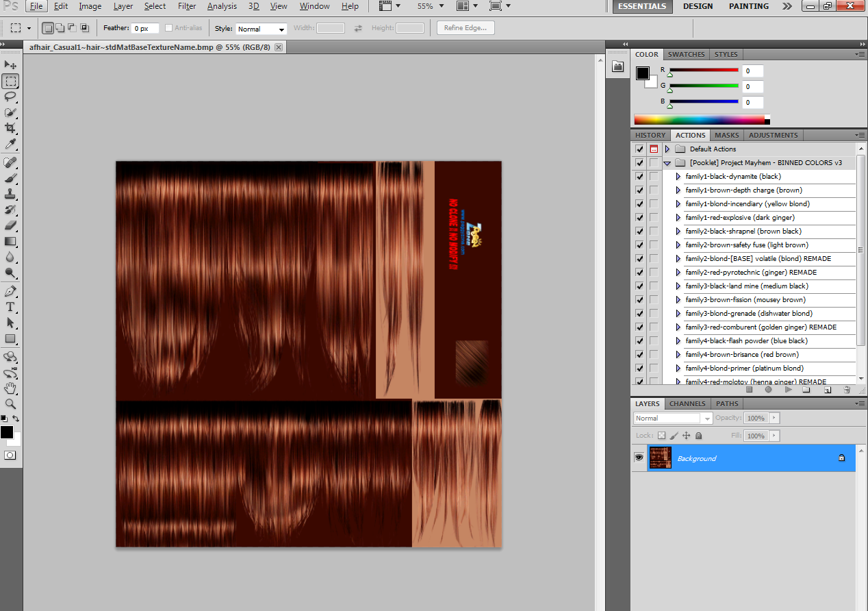Expand the family1-red-explosive (dark ginger) action
The height and width of the screenshot is (611, 868).
(x=678, y=218)
